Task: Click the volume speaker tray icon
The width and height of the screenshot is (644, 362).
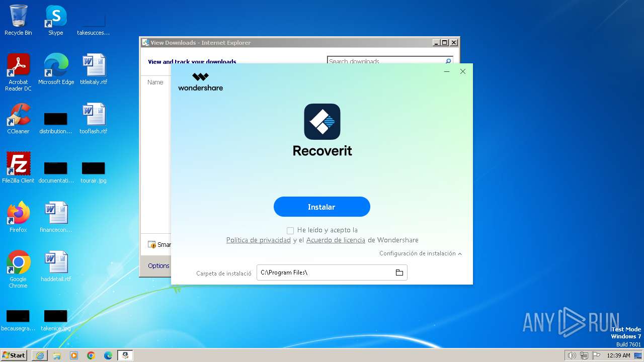Action: [572, 355]
